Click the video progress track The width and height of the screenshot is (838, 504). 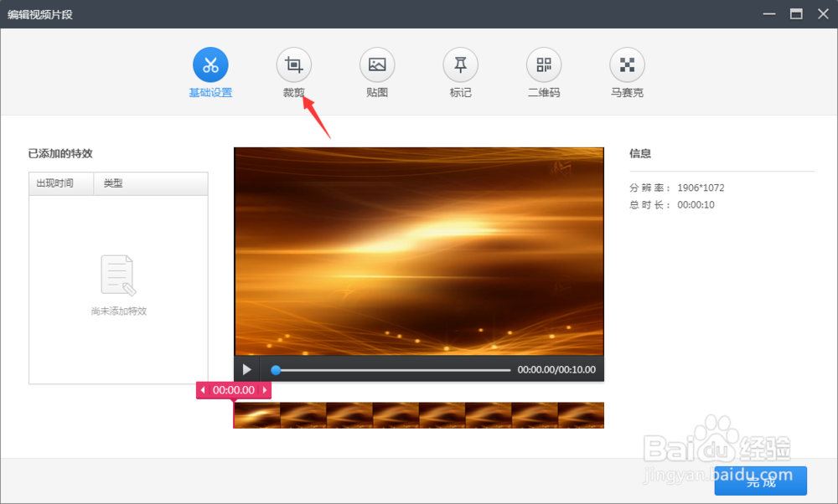tap(395, 370)
